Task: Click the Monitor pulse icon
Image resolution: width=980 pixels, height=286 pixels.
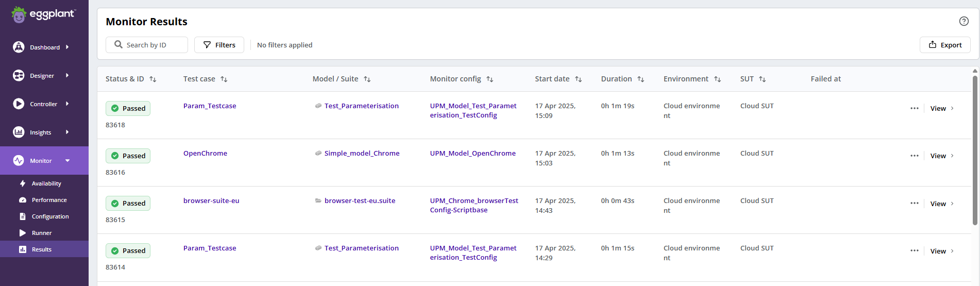Action: pyautogui.click(x=19, y=160)
